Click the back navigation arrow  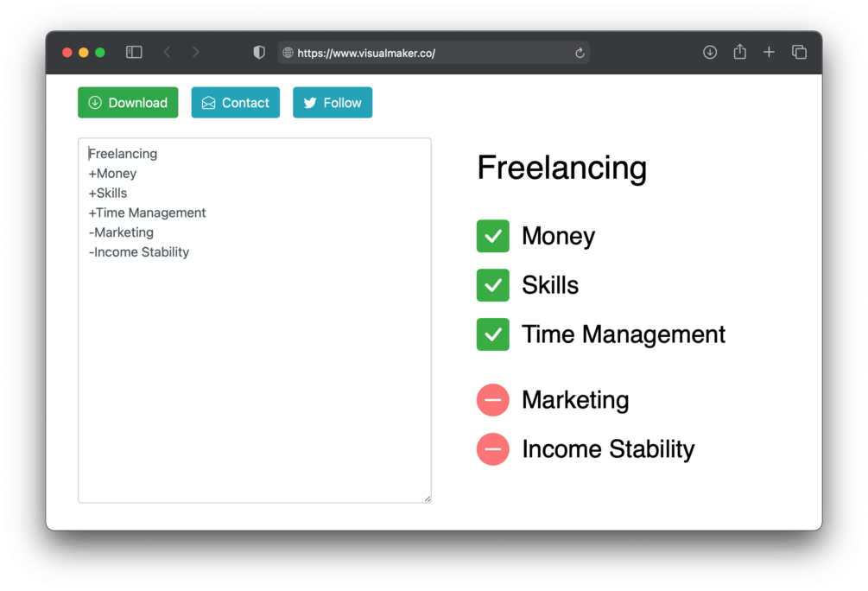tap(167, 52)
